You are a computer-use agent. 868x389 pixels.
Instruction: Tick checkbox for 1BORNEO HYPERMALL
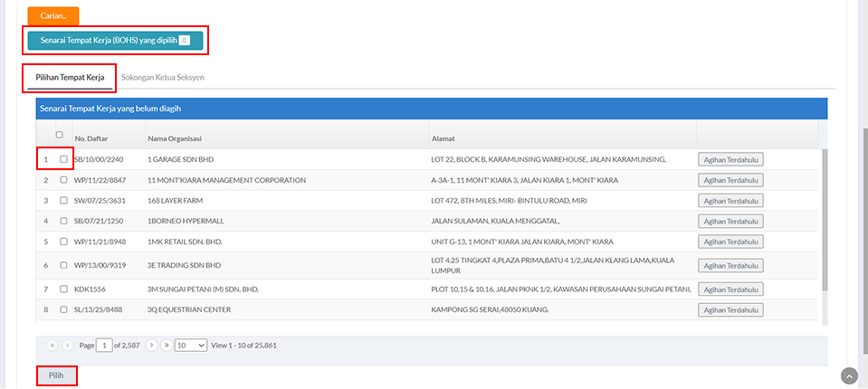click(63, 221)
